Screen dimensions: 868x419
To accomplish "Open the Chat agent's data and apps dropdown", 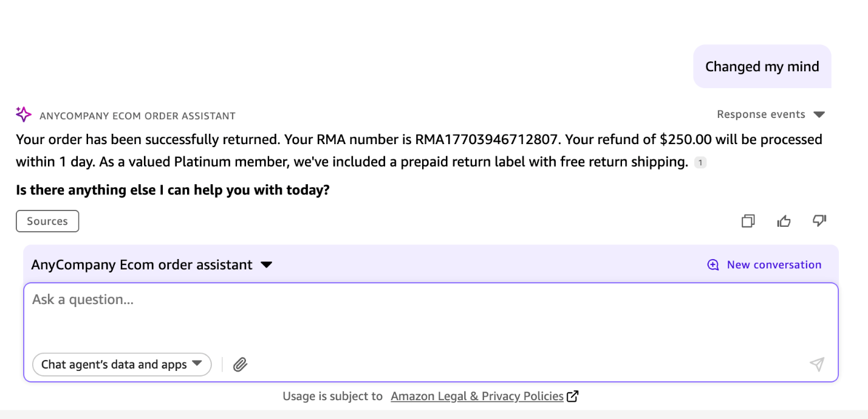I will tap(121, 365).
